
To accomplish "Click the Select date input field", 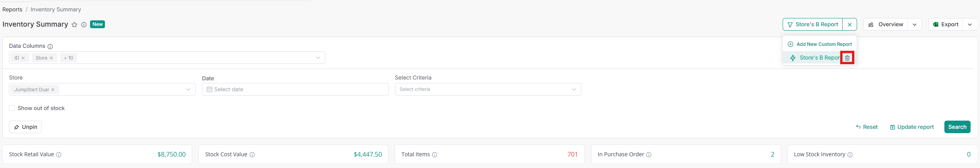I will (x=295, y=89).
